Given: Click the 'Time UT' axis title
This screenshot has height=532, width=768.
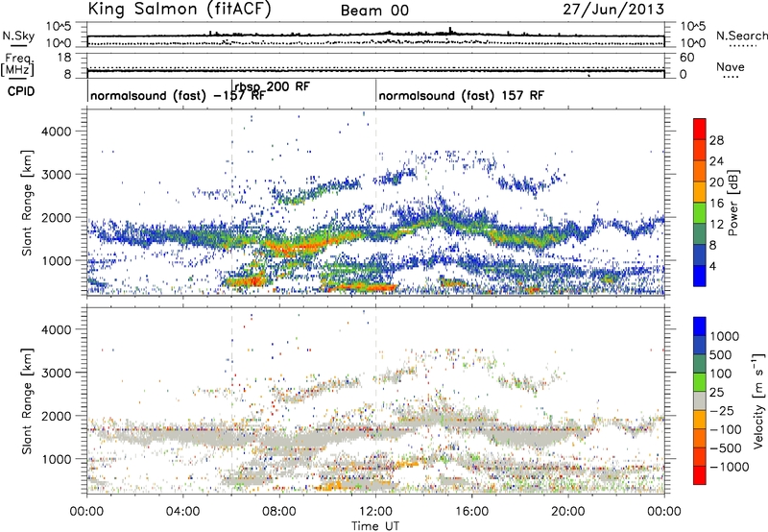Looking at the screenshot, I should coord(375,526).
